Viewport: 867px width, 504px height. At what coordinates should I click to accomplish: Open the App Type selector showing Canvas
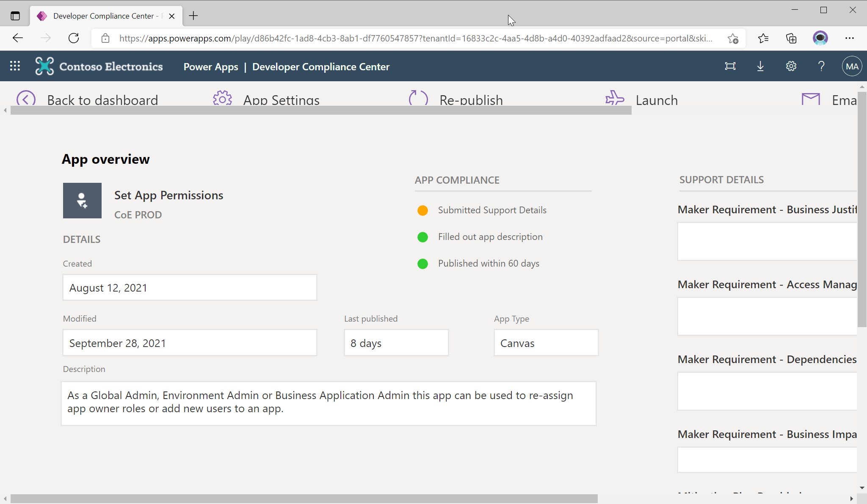tap(546, 343)
